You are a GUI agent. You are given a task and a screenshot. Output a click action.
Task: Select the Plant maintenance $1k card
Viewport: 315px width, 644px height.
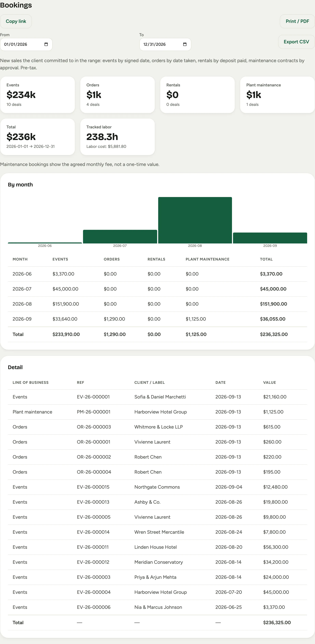tap(277, 95)
